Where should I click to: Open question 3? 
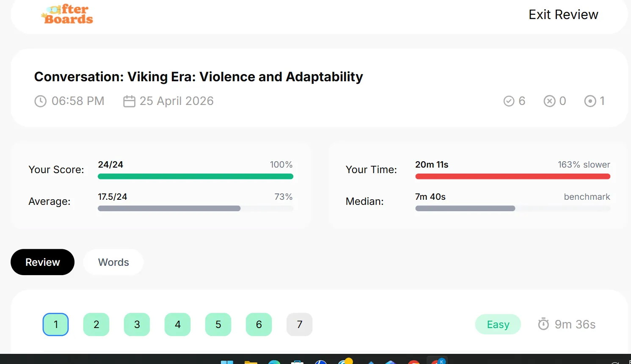point(137,325)
